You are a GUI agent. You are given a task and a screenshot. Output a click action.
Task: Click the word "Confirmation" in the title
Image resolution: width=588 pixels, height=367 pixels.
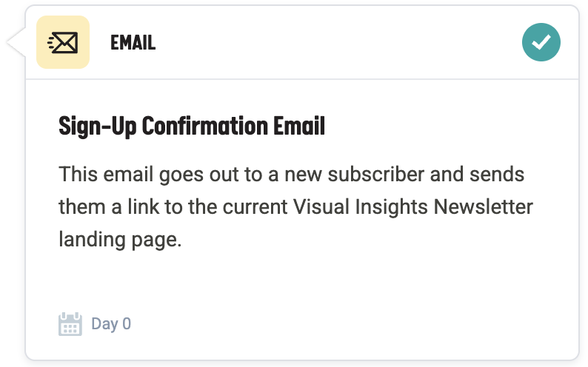(x=198, y=127)
